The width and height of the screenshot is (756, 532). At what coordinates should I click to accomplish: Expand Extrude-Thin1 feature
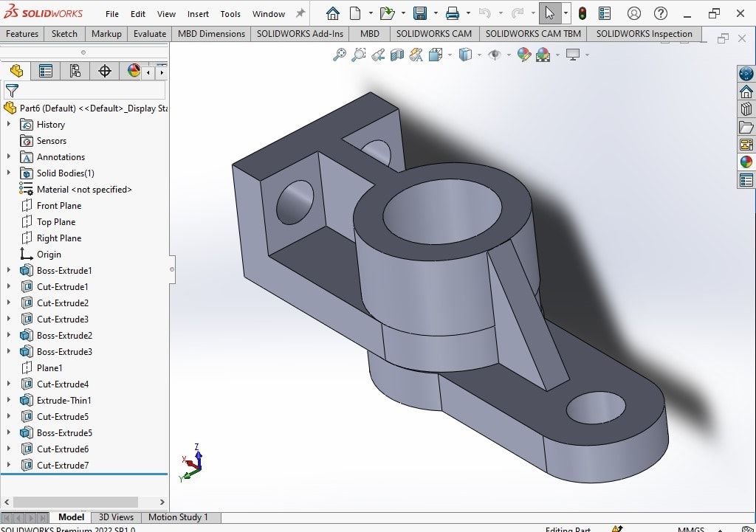[x=8, y=400]
